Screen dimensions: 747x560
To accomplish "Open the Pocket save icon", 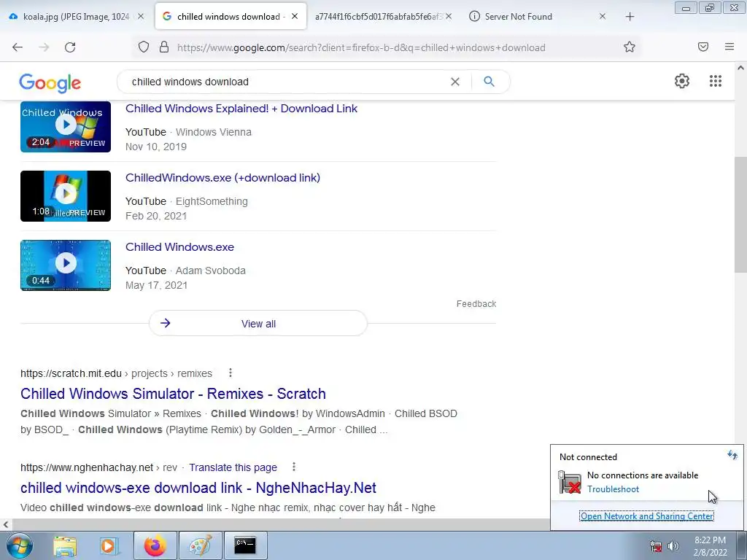I will pyautogui.click(x=703, y=47).
